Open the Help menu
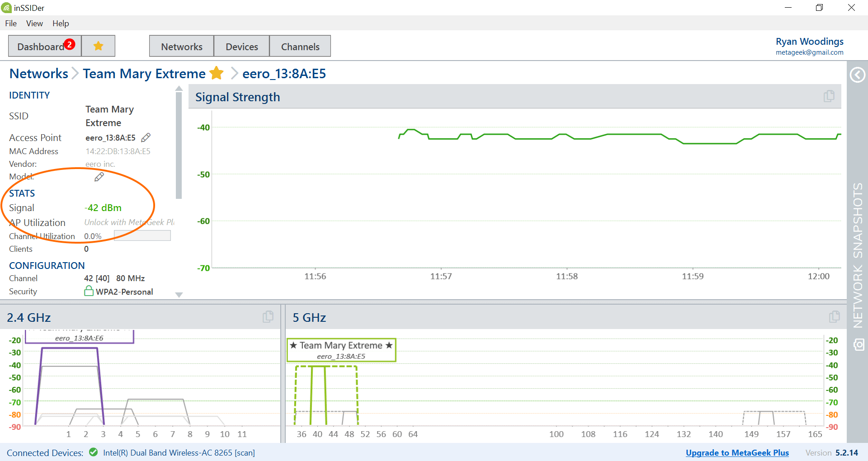Image resolution: width=868 pixels, height=461 pixels. pos(61,24)
